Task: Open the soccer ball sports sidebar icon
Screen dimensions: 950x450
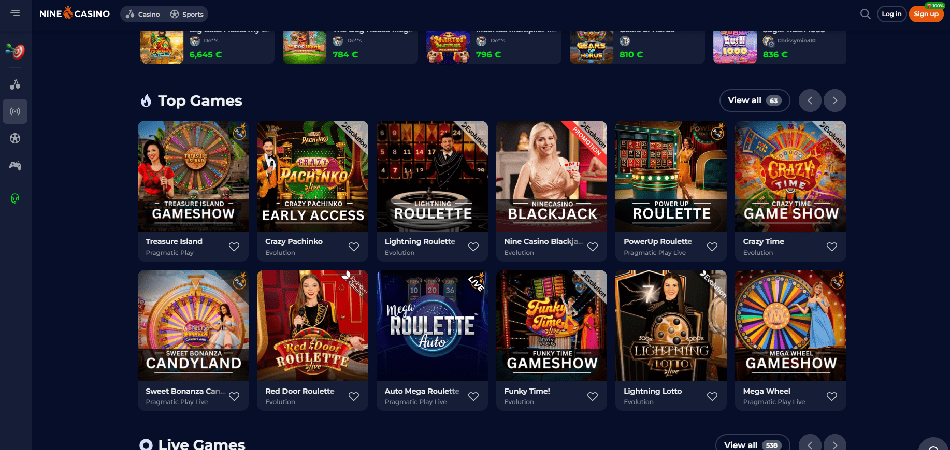Action: pyautogui.click(x=15, y=138)
